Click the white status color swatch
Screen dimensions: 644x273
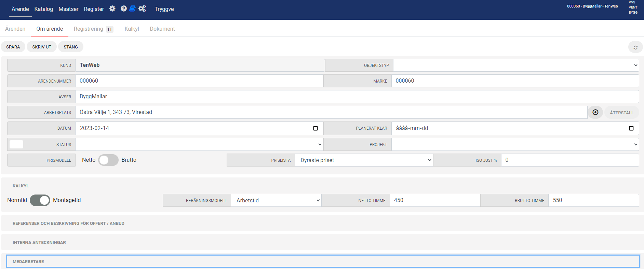tap(16, 144)
